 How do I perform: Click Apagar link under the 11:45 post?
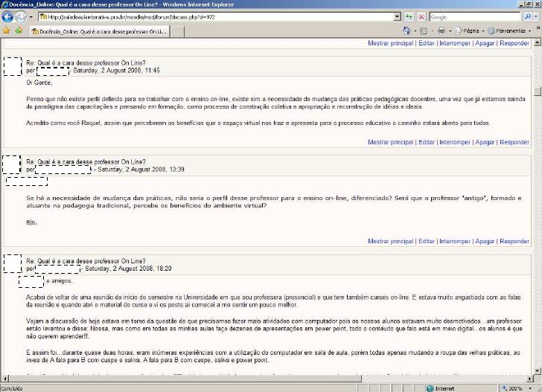tap(485, 142)
